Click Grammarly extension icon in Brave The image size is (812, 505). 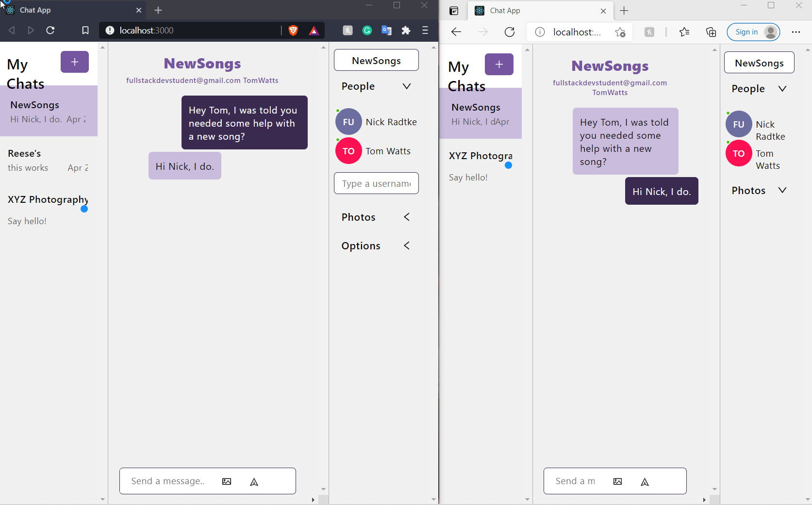tap(367, 31)
